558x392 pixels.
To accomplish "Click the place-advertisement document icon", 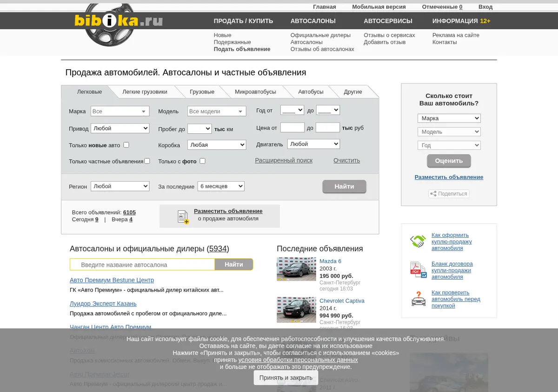I will [x=183, y=217].
